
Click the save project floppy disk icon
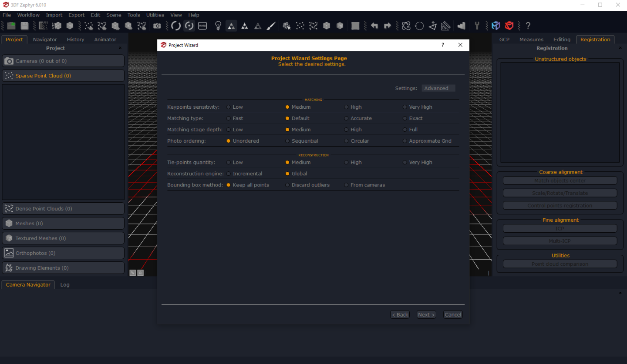coord(25,26)
